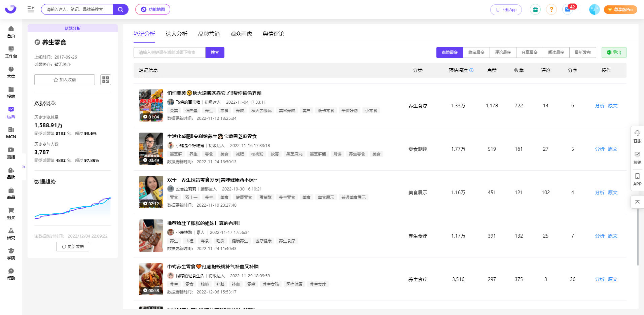Screen dimensions: 644x315
Task: Open the 学院 academy sidebar icon
Action: pyautogui.click(x=11, y=254)
